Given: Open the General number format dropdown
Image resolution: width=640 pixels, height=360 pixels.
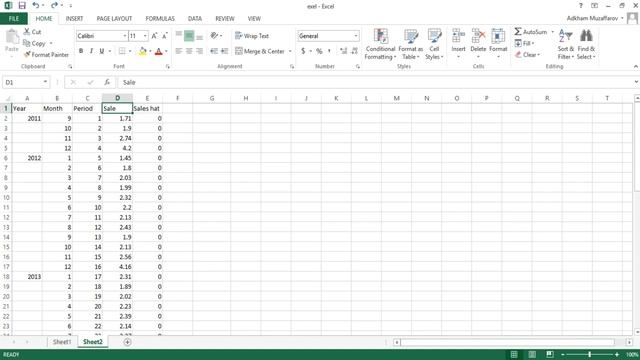Looking at the screenshot, I should pos(356,36).
